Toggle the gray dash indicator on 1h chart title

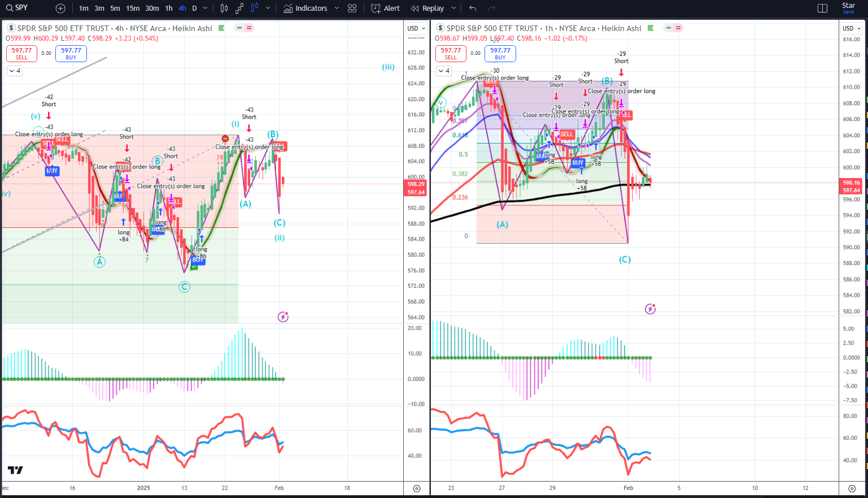(669, 28)
